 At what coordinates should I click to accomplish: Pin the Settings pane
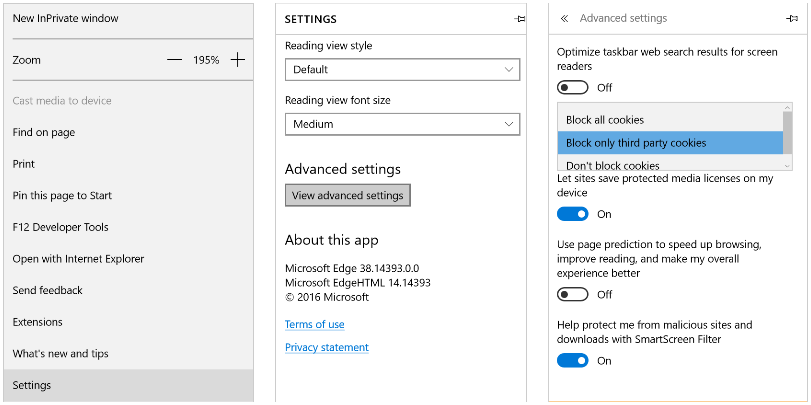(519, 19)
